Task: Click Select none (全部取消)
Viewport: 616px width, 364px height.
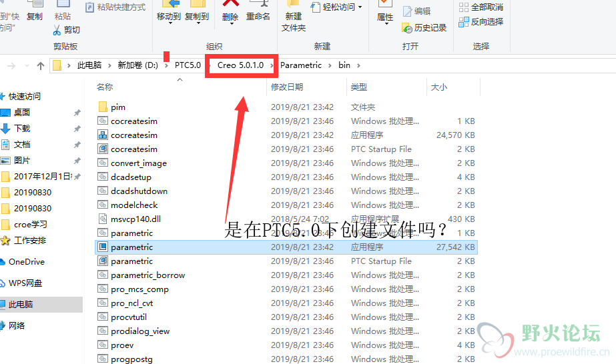Action: tap(481, 7)
